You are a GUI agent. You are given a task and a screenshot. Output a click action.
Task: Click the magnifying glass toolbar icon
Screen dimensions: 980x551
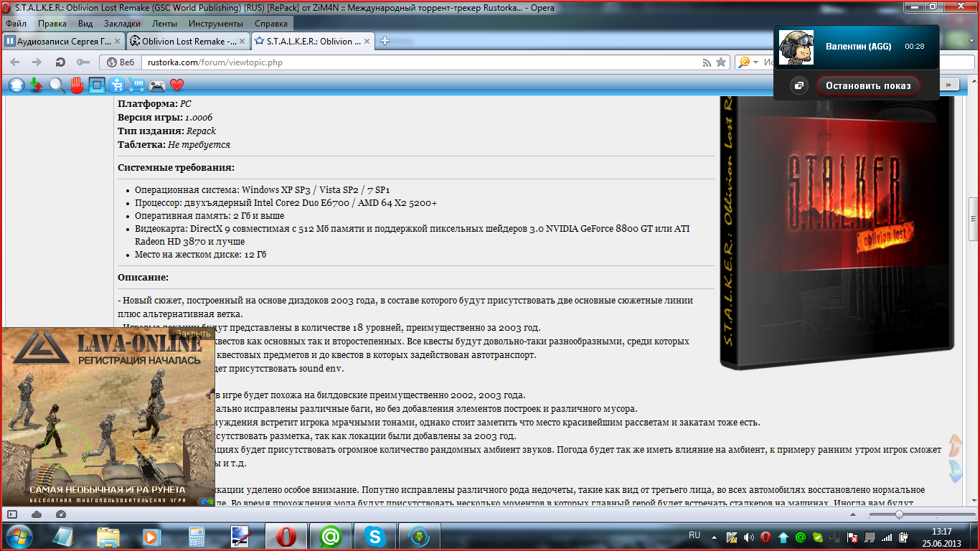click(57, 85)
